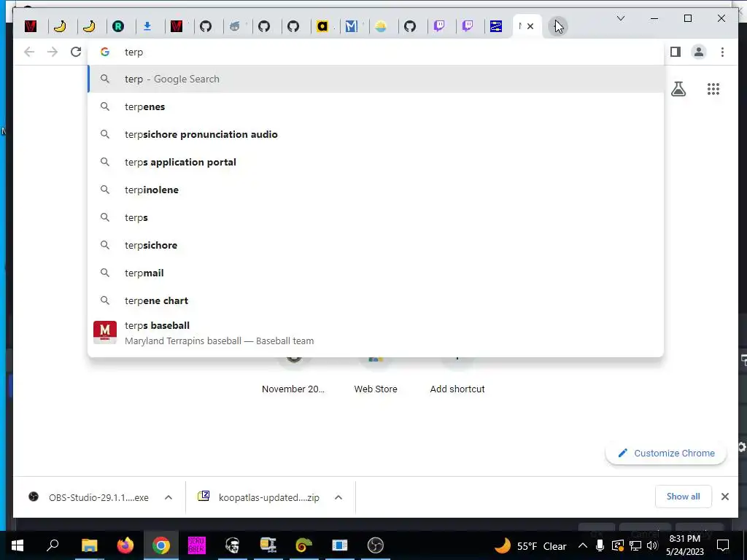
Task: Choose the 'terps baseball' entity suggestion
Action: 376,332
